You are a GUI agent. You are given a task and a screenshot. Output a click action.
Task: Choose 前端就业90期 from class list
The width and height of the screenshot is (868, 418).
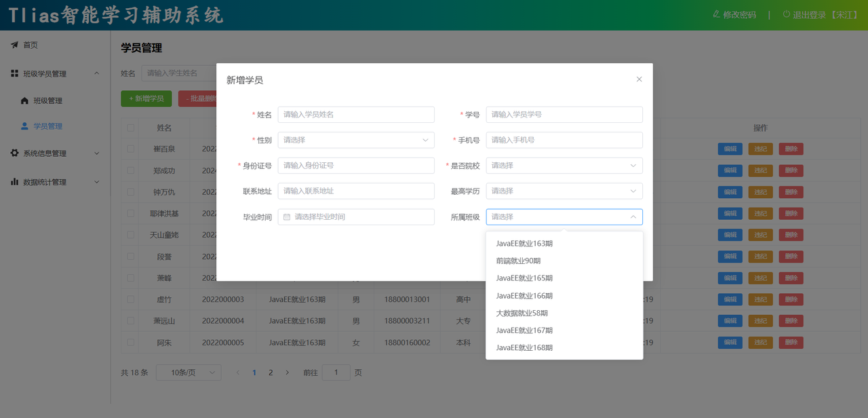tap(518, 261)
